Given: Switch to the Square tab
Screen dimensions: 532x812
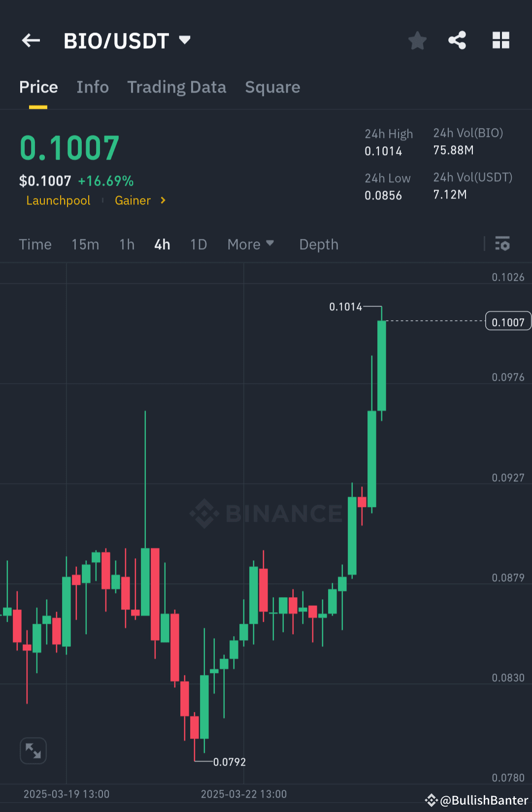Looking at the screenshot, I should (272, 87).
